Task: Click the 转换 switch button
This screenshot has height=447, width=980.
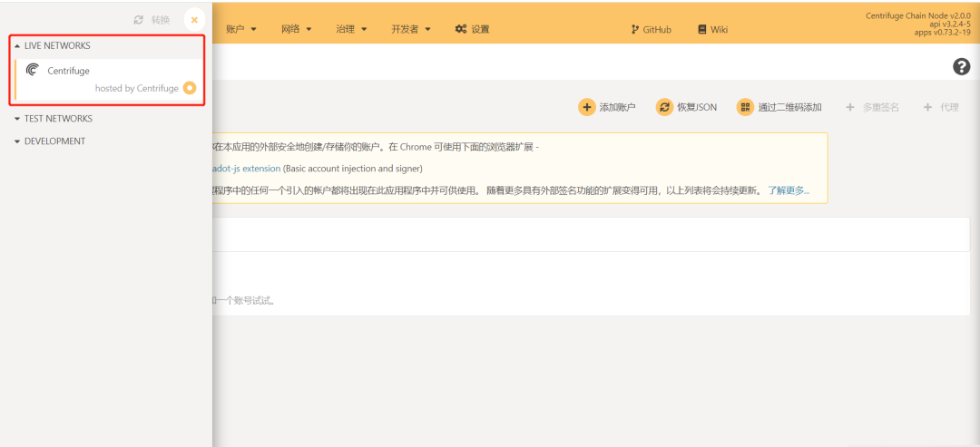Action: click(152, 20)
